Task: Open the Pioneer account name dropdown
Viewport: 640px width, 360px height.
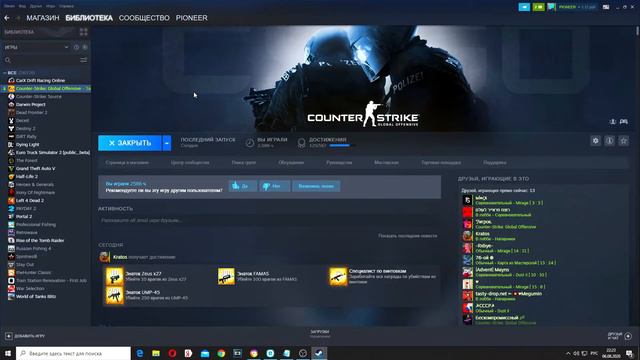Action: click(577, 7)
